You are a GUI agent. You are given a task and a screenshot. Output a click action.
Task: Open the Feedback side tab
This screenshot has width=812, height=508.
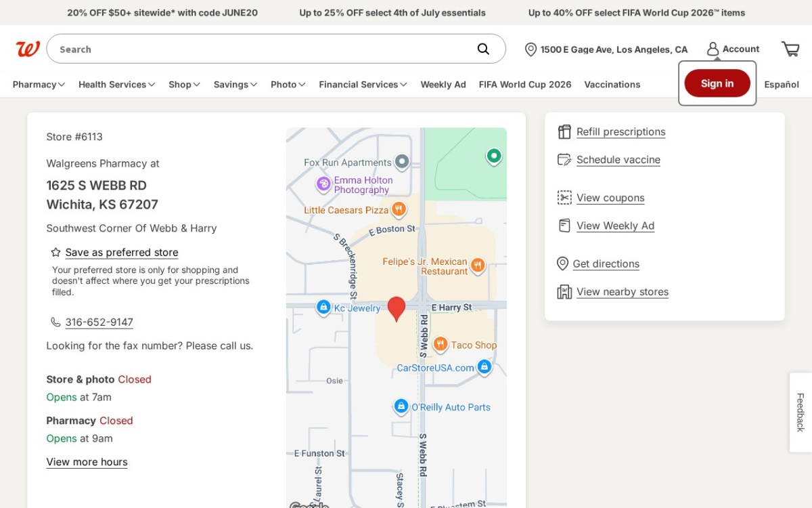[800, 412]
